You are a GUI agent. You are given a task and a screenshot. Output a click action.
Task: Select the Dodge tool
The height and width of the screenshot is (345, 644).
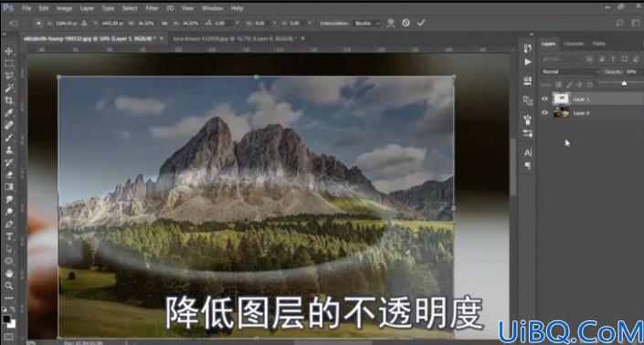8,212
